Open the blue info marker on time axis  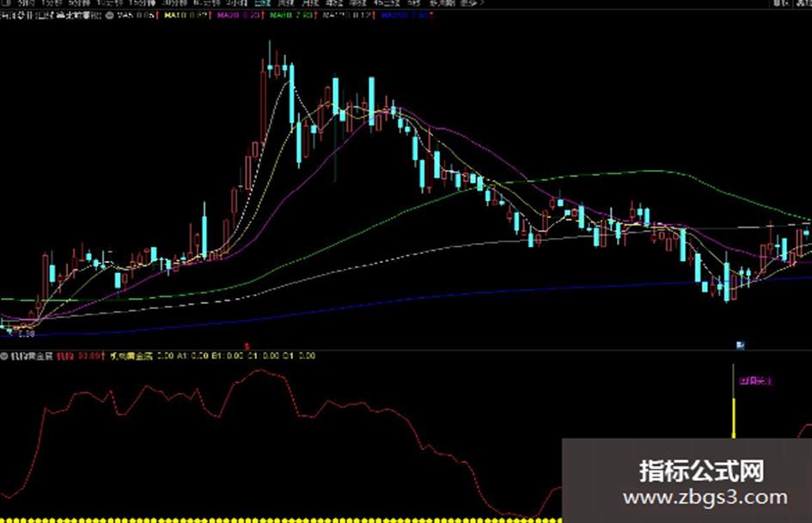(741, 345)
